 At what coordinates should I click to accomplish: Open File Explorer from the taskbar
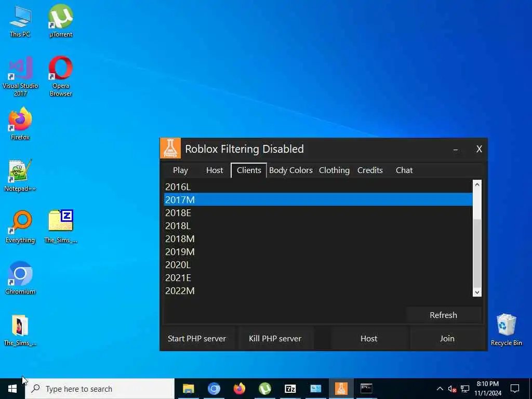coord(188,389)
